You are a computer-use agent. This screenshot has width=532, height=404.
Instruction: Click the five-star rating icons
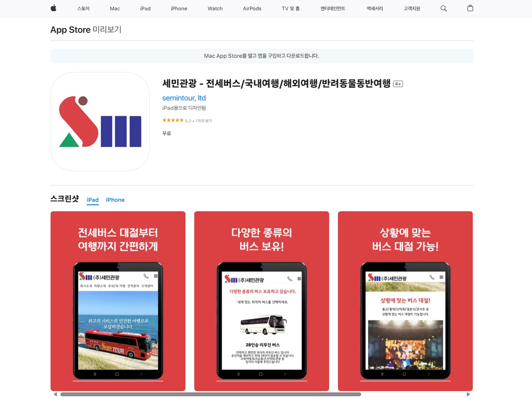tap(173, 120)
